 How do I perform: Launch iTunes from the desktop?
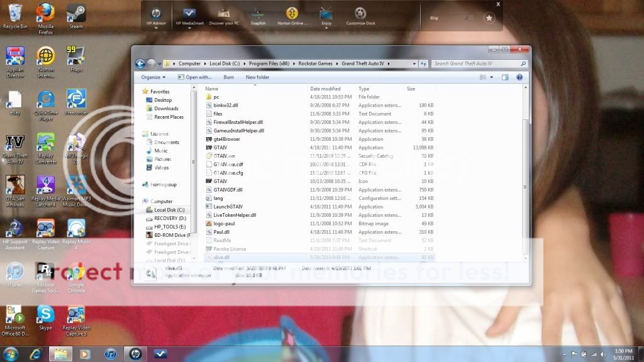point(15,275)
